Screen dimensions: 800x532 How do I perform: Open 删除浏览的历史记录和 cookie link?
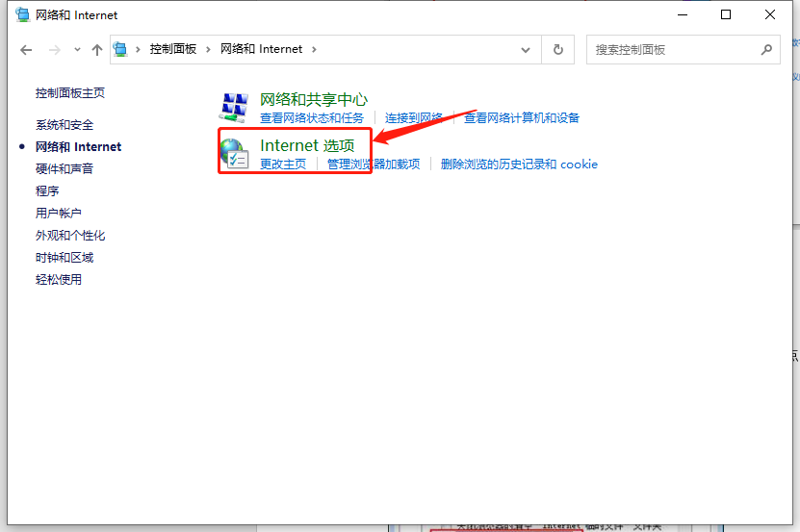pos(519,165)
